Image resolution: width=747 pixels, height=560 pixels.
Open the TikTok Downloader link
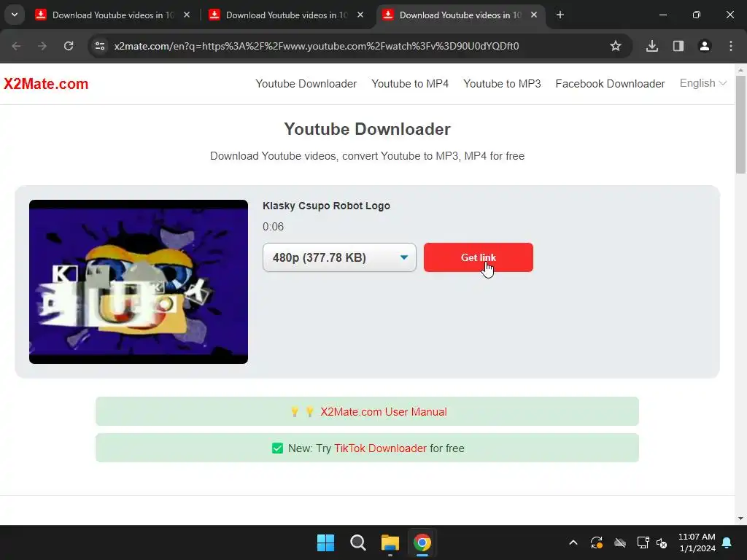click(380, 448)
